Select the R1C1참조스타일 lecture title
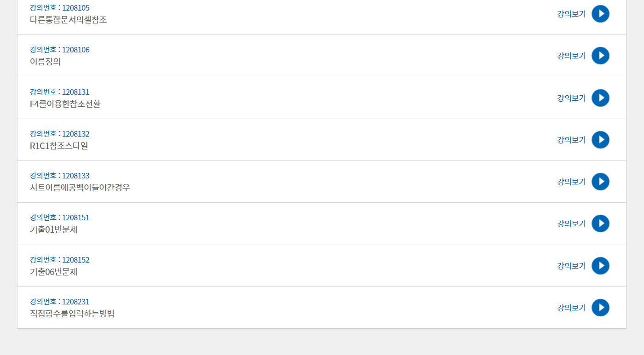The image size is (644, 355). pos(59,146)
